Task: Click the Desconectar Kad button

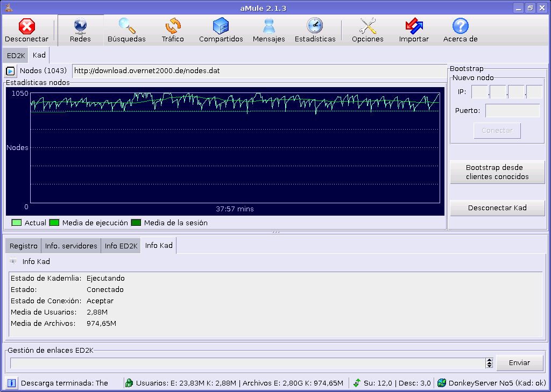Action: [x=497, y=208]
